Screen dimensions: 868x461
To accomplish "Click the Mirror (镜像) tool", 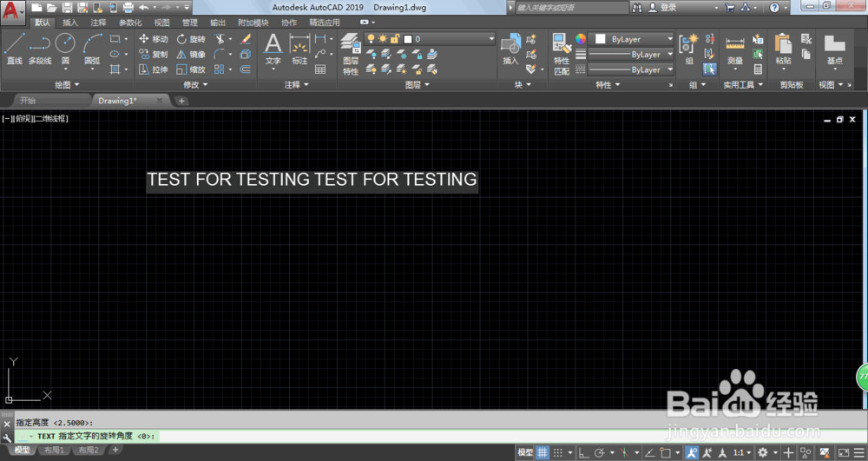I will coord(191,54).
